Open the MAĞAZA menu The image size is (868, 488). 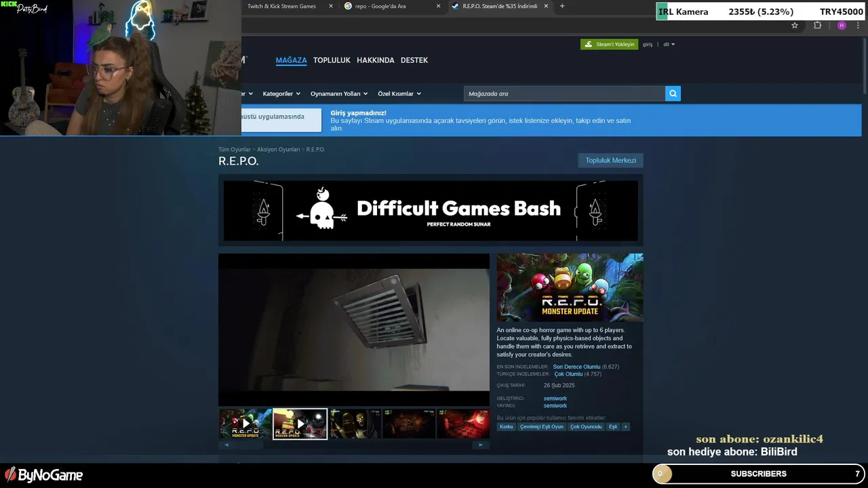click(x=291, y=60)
